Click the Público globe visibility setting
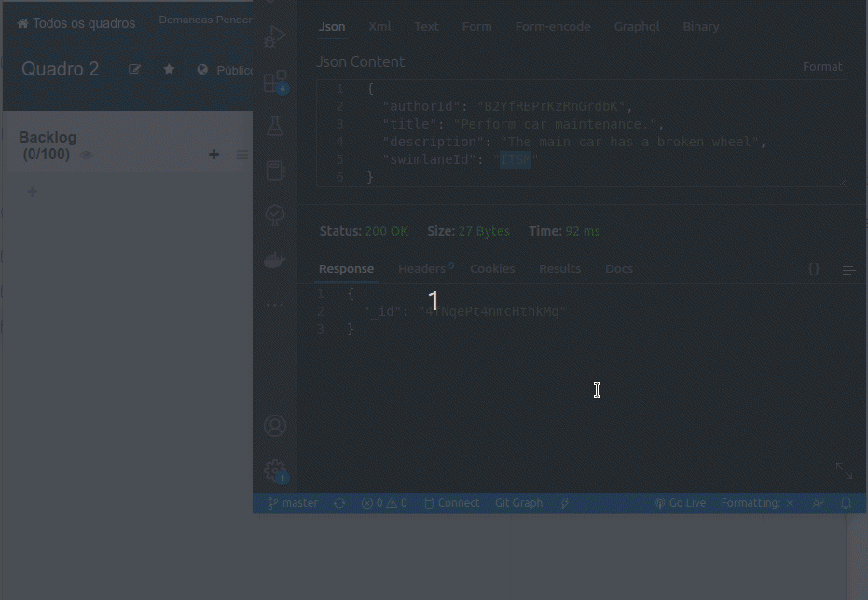The image size is (868, 600). pyautogui.click(x=226, y=70)
